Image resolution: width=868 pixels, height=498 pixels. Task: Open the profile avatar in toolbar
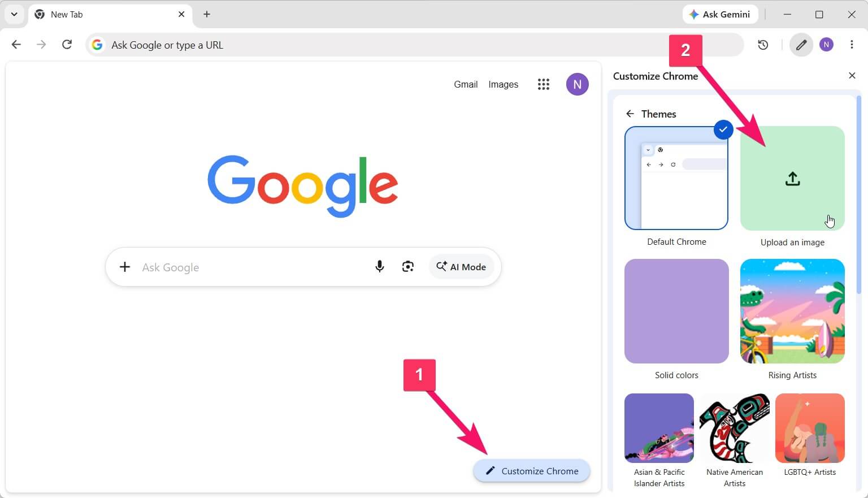tap(826, 45)
